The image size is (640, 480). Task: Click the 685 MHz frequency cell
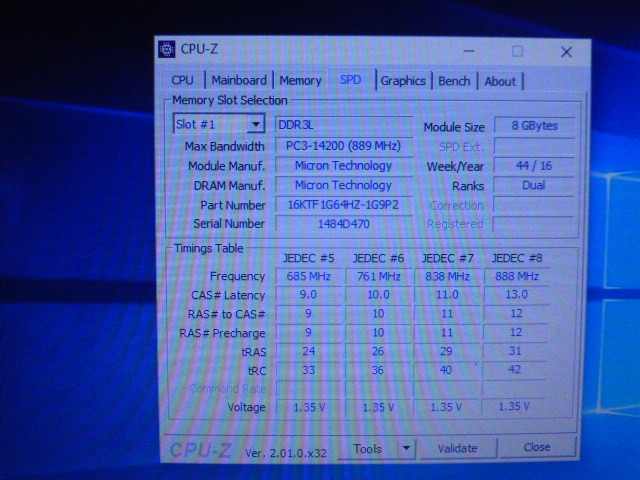309,276
